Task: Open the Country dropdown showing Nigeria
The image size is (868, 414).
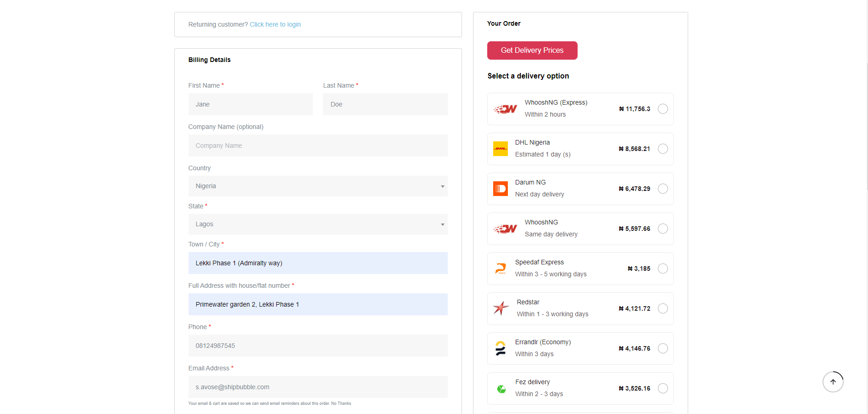Action: click(x=318, y=186)
